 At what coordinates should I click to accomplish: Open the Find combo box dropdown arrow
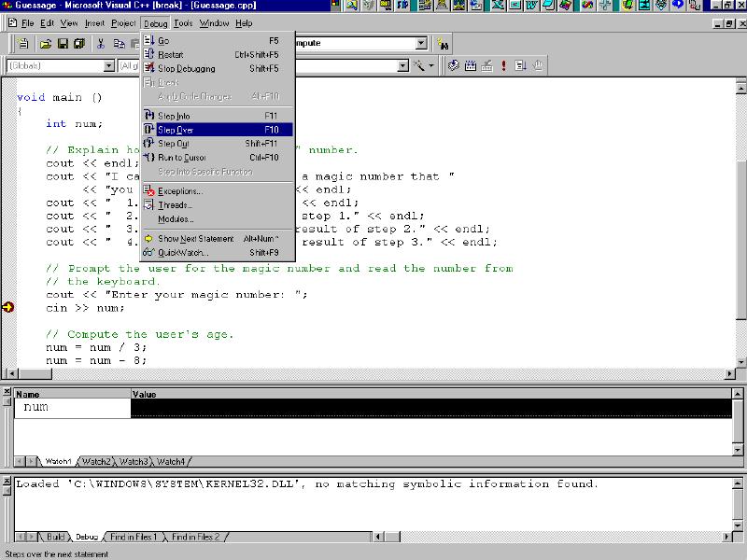tap(421, 43)
